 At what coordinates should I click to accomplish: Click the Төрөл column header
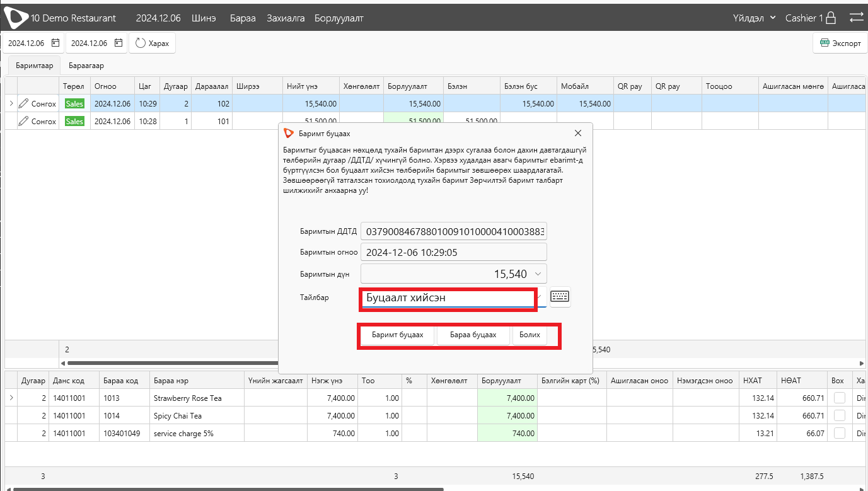pyautogui.click(x=74, y=86)
